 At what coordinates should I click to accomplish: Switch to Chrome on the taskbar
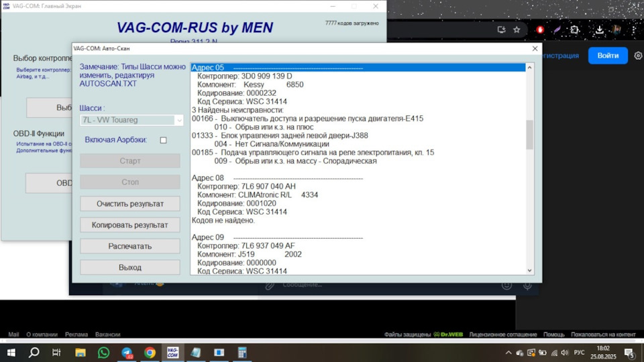(150, 353)
